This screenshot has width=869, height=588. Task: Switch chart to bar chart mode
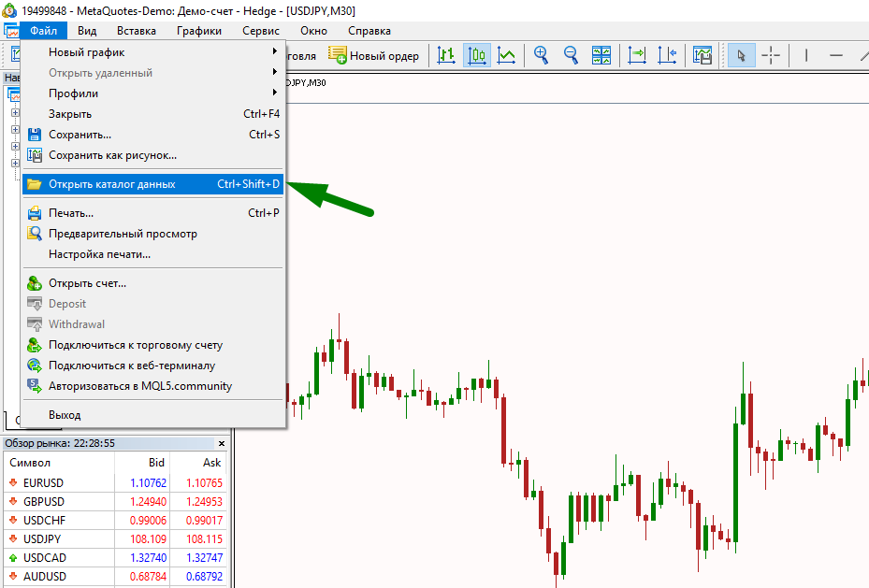447,55
